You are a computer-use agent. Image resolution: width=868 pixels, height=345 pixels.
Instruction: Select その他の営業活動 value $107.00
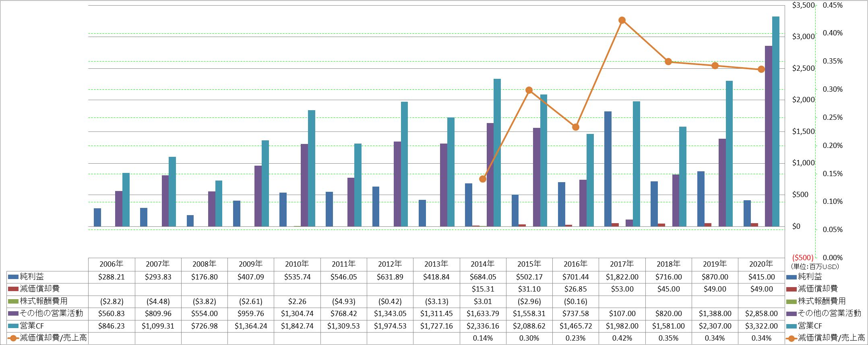(622, 314)
